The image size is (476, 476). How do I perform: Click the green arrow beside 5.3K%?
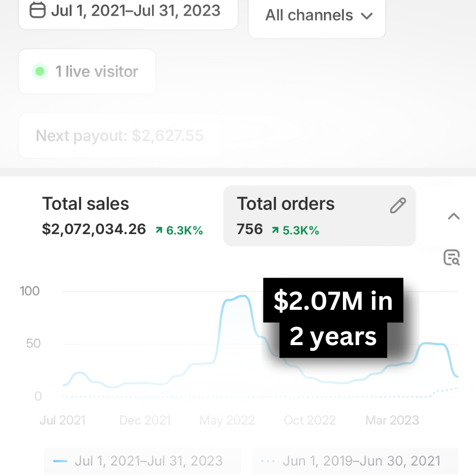tap(275, 230)
